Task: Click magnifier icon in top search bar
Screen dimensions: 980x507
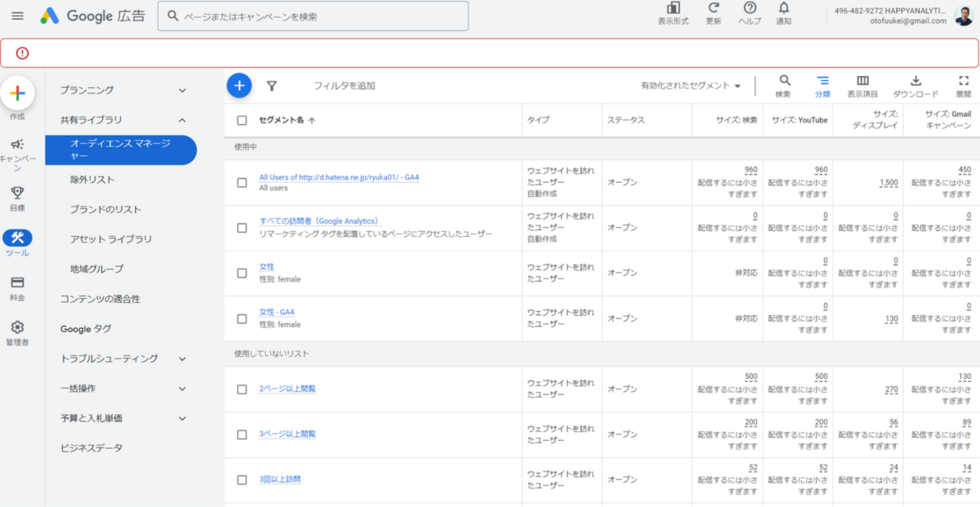Action: pyautogui.click(x=172, y=16)
